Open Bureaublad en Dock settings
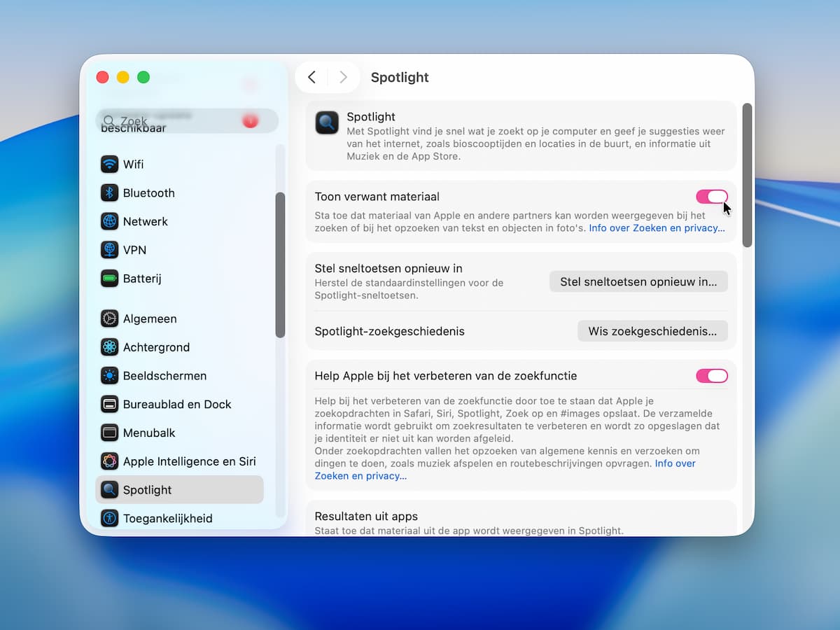 point(176,405)
